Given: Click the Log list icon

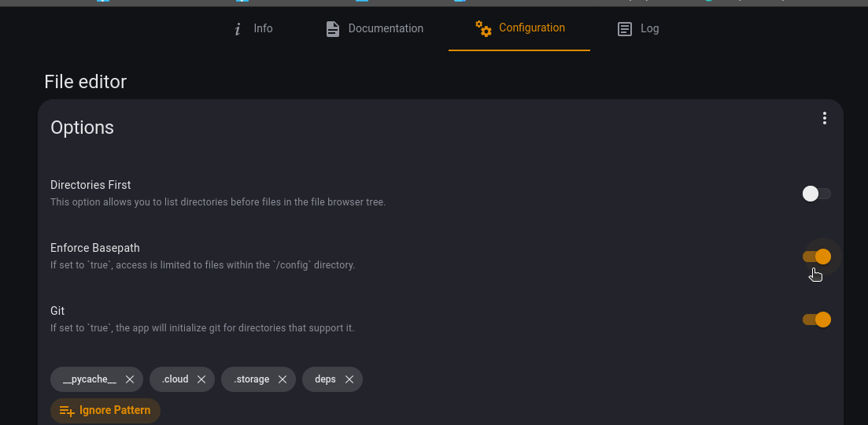Looking at the screenshot, I should [624, 29].
